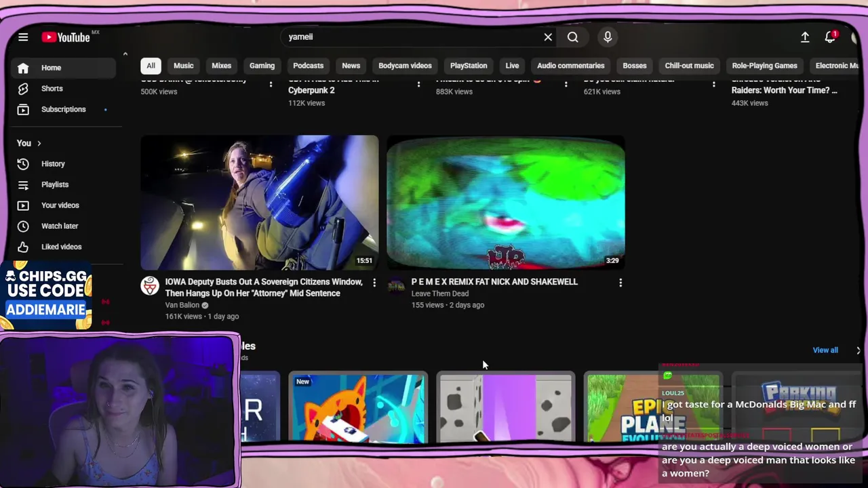This screenshot has height=488, width=868.
Task: Collapse the sidebar with the up chevron
Action: click(125, 54)
